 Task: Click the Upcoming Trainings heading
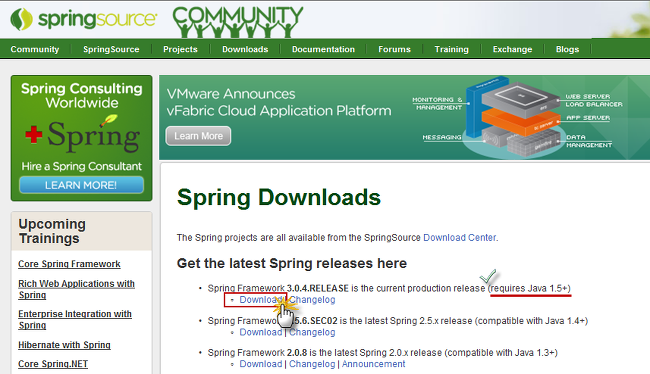[52, 231]
